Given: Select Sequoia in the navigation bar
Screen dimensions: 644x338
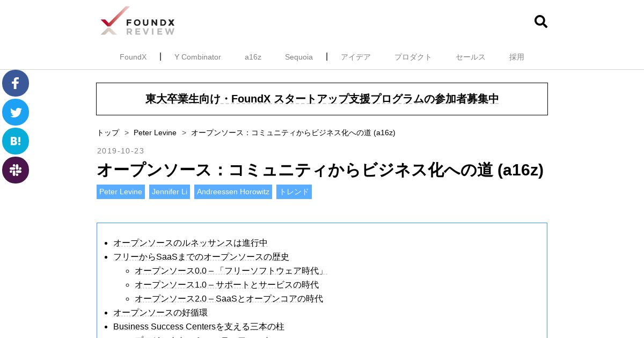Looking at the screenshot, I should (299, 57).
